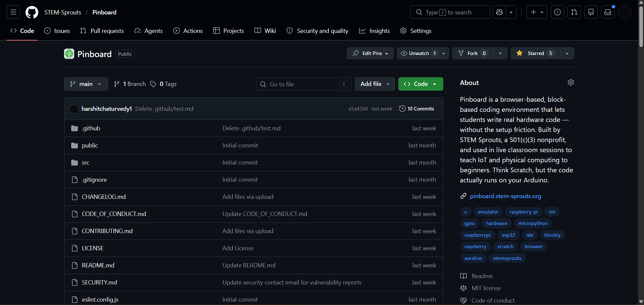Click the Code of conduct heart icon
Image resolution: width=644 pixels, height=305 pixels.
[x=463, y=301]
